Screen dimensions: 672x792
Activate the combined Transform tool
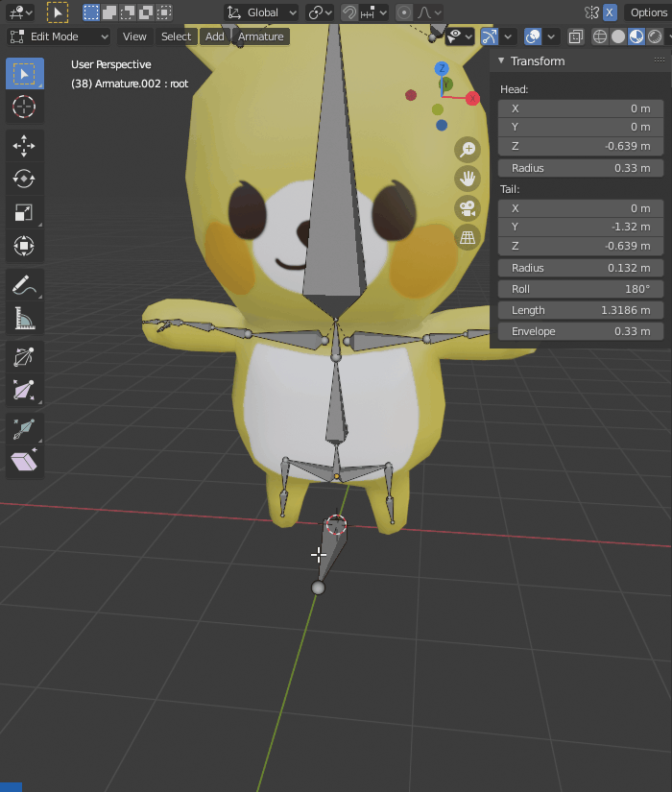tap(24, 246)
